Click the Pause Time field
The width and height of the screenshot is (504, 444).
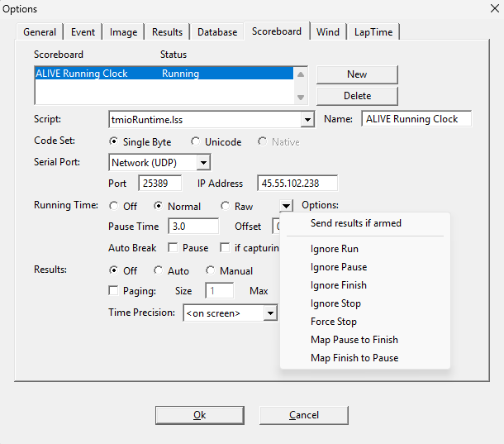click(193, 227)
